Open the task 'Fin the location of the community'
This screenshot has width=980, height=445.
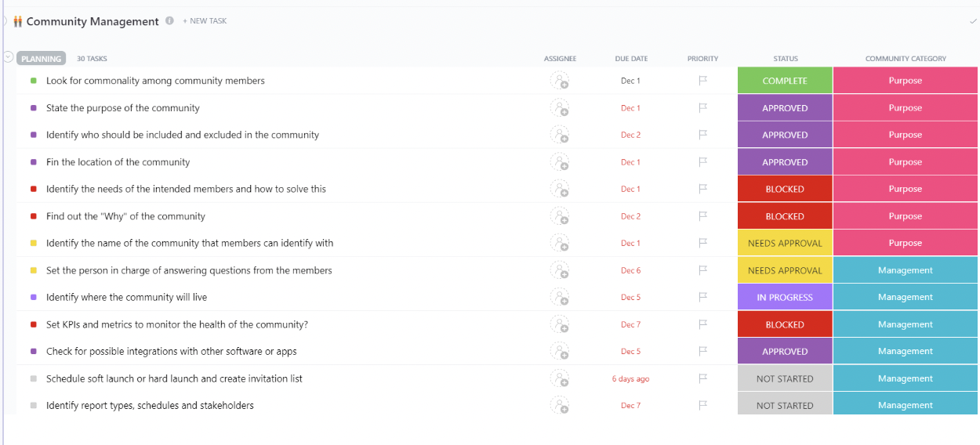pos(118,162)
